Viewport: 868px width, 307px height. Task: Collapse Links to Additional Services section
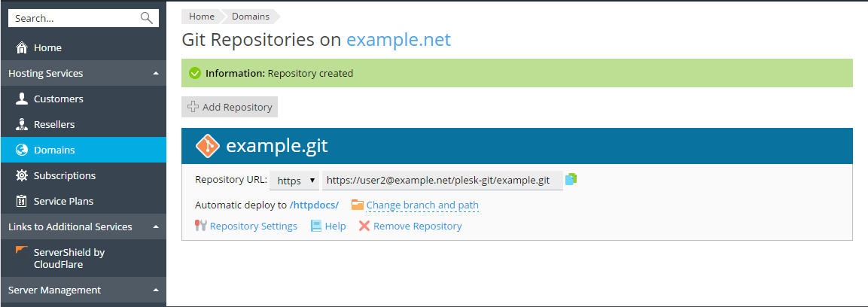(155, 227)
